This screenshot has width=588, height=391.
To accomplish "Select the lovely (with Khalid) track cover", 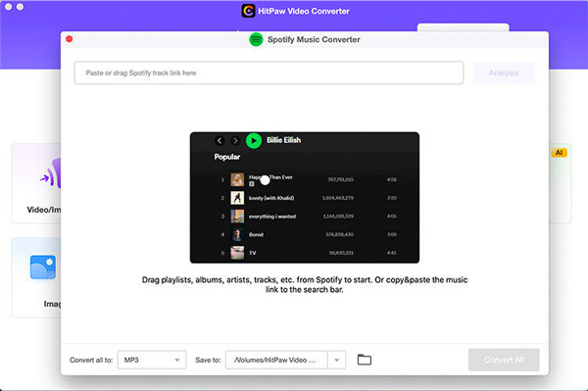I will point(237,198).
